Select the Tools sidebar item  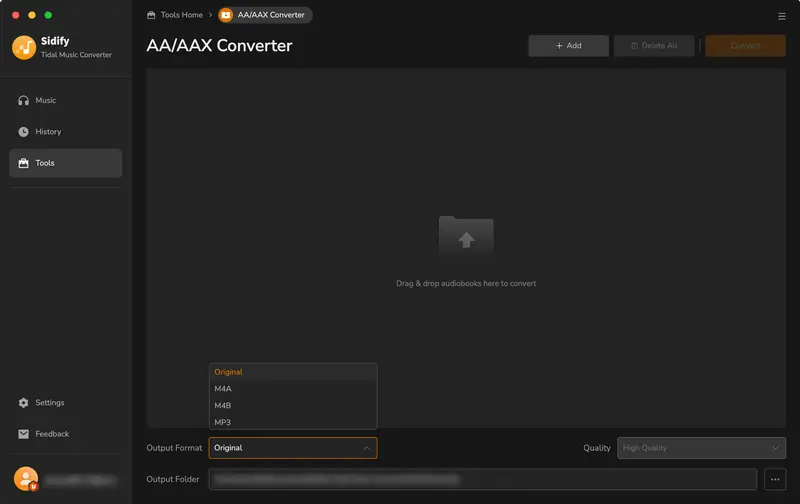(x=65, y=163)
